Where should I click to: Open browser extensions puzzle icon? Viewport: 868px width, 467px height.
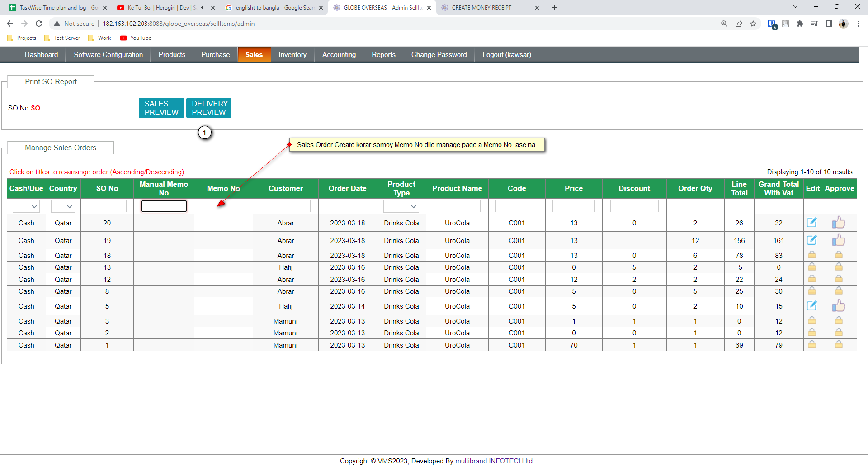pyautogui.click(x=800, y=24)
